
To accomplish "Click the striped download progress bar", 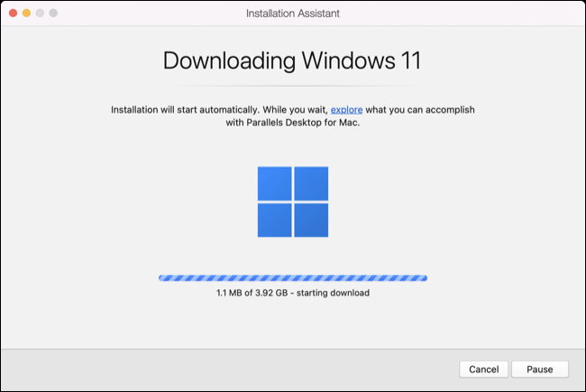I will pyautogui.click(x=293, y=278).
